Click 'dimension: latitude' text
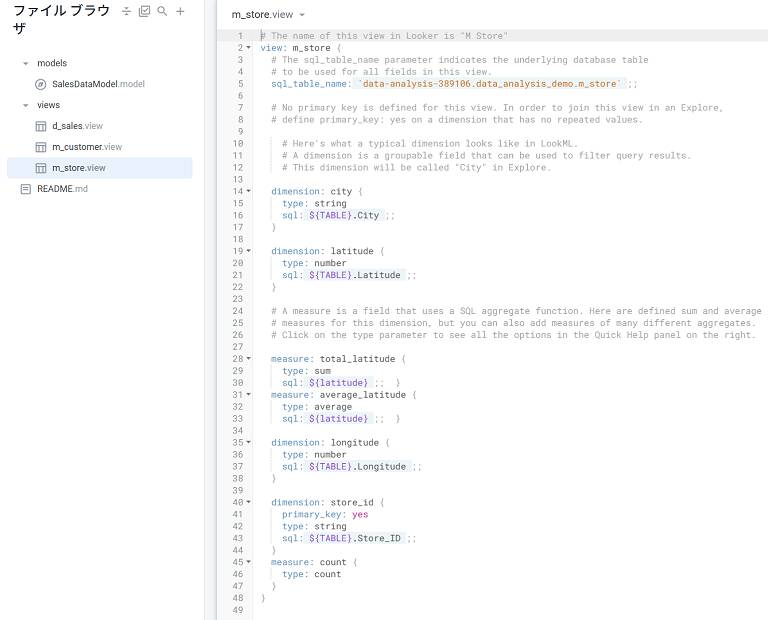Viewport: 768px width, 620px height. (322, 251)
